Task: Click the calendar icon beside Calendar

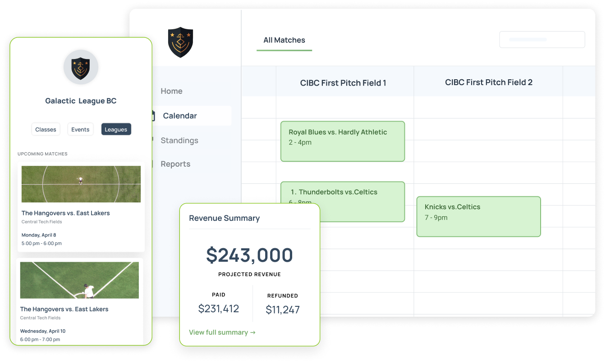Action: click(154, 116)
